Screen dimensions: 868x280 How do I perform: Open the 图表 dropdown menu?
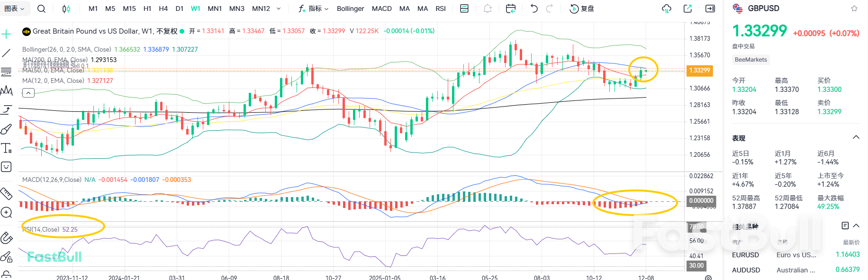tap(15, 9)
